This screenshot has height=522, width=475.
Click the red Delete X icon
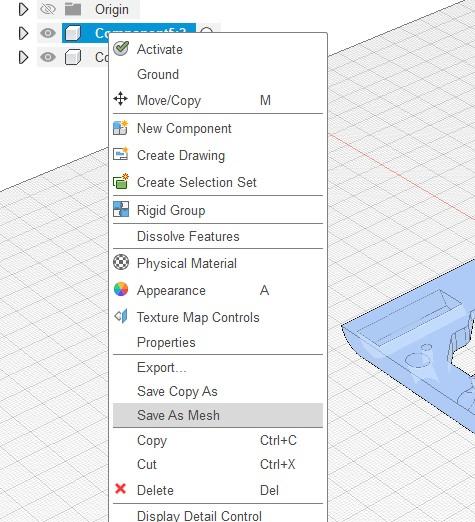(x=120, y=489)
